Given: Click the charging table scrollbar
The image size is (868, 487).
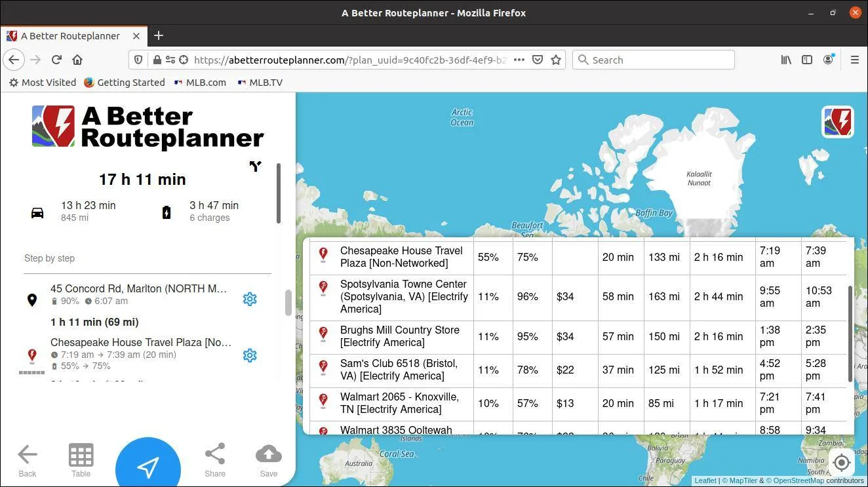Looking at the screenshot, I should click(x=850, y=334).
